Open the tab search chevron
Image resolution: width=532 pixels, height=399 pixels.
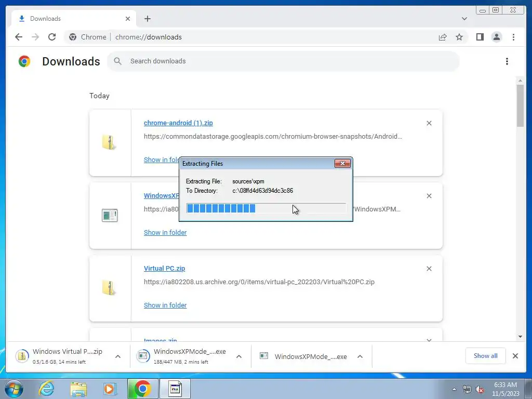(x=464, y=19)
